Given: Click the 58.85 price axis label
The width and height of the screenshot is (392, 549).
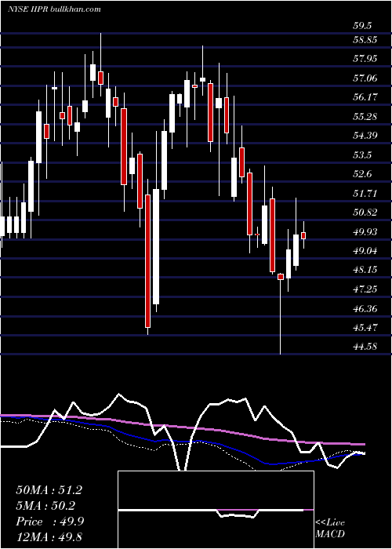Looking at the screenshot, I should coord(365,40).
